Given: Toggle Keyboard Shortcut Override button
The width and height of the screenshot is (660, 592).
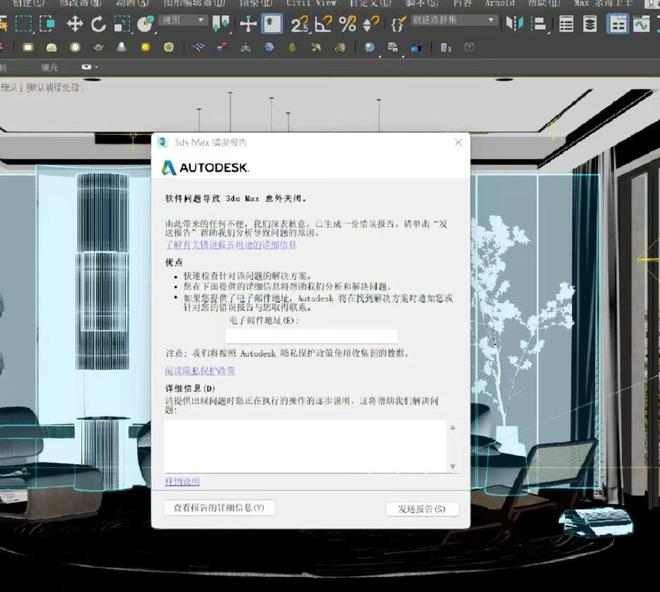Looking at the screenshot, I should [x=272, y=24].
